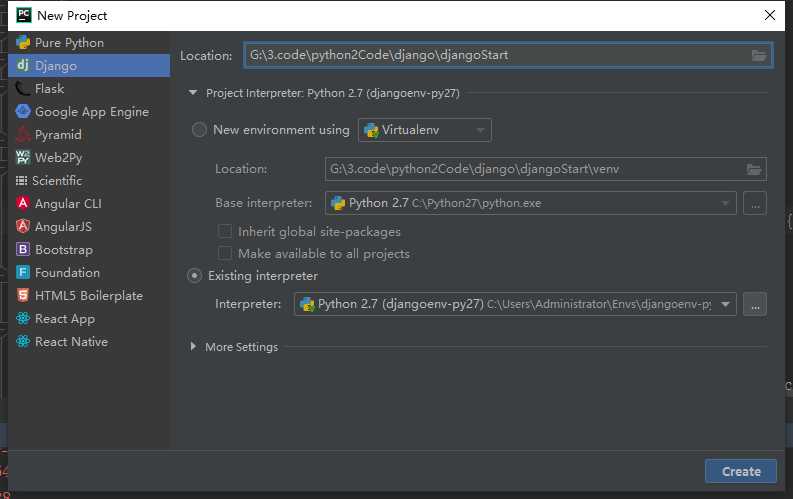Click the Pyramid project icon
This screenshot has height=499, width=793.
click(23, 134)
